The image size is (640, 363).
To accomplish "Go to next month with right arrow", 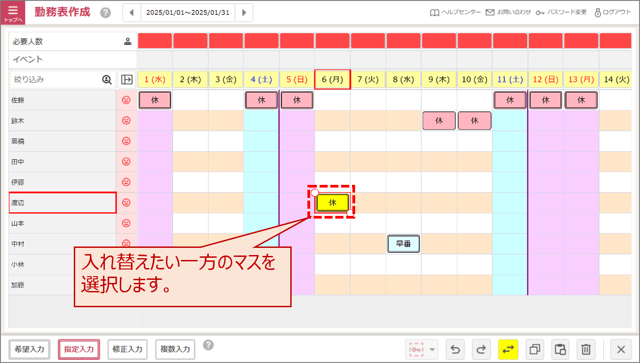I will pos(244,13).
